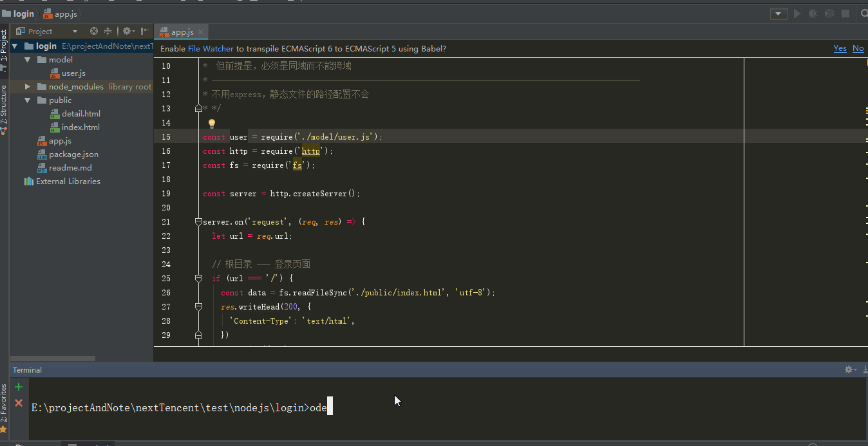Toggle code fold marker at line 25
868x446 pixels.
tap(198, 278)
